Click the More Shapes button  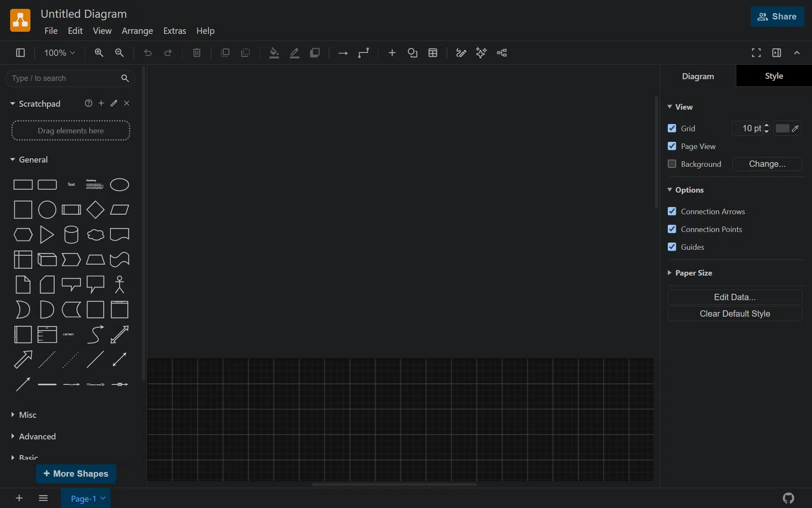coord(76,474)
